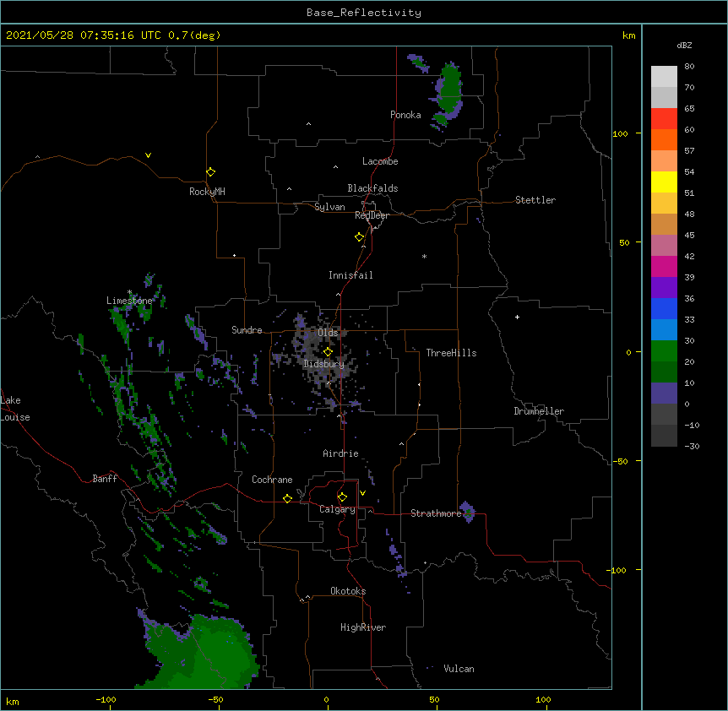The height and width of the screenshot is (711, 728).
Task: Click the mauve pink swatch between 45 and 42
Action: click(664, 245)
